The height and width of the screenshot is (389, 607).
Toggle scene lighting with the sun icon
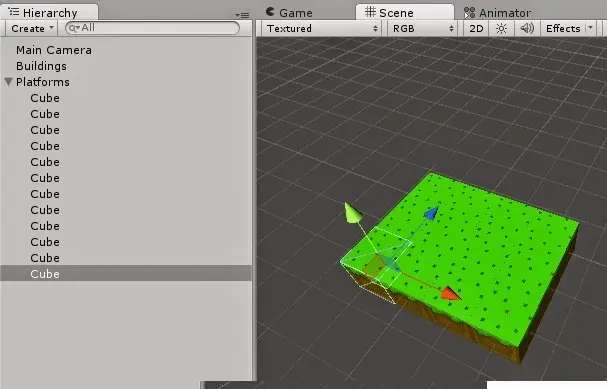(x=501, y=29)
